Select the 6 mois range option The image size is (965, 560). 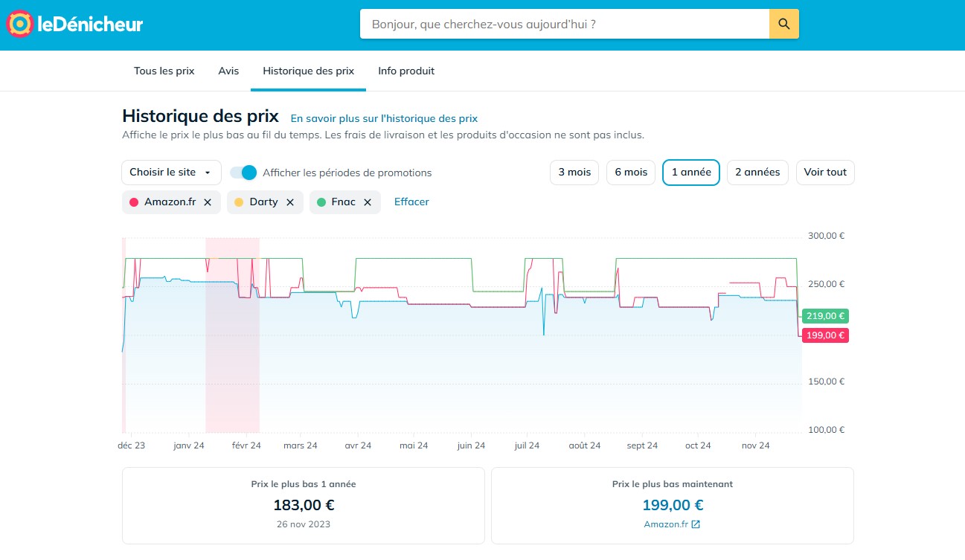pyautogui.click(x=631, y=173)
